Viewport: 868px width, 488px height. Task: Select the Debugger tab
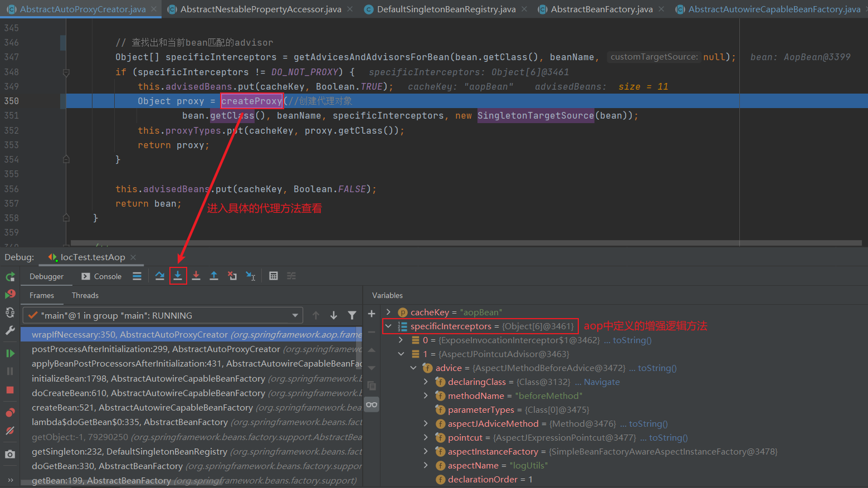coord(46,276)
